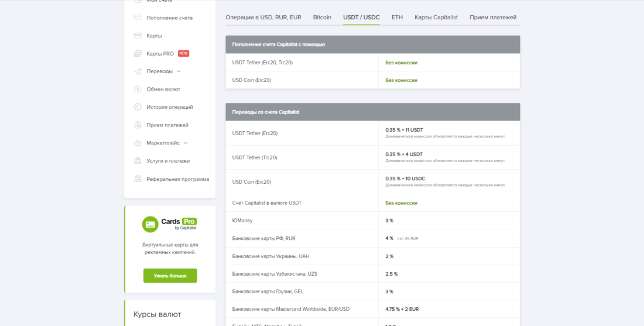
Task: Click USDT Tether (Erc20) transfer row label
Action: pyautogui.click(x=255, y=133)
